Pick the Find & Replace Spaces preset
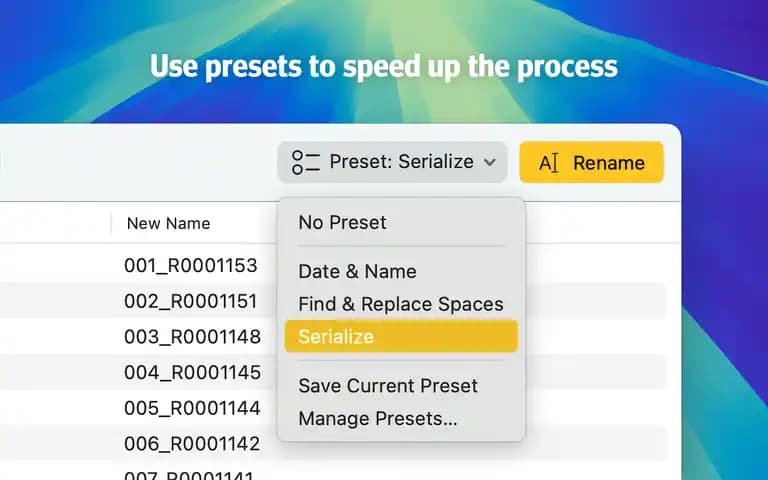Viewport: 768px width, 480px height. pos(401,304)
